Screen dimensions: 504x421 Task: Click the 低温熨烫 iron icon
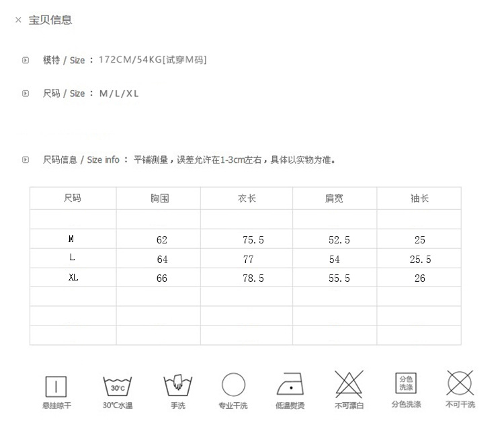290,384
